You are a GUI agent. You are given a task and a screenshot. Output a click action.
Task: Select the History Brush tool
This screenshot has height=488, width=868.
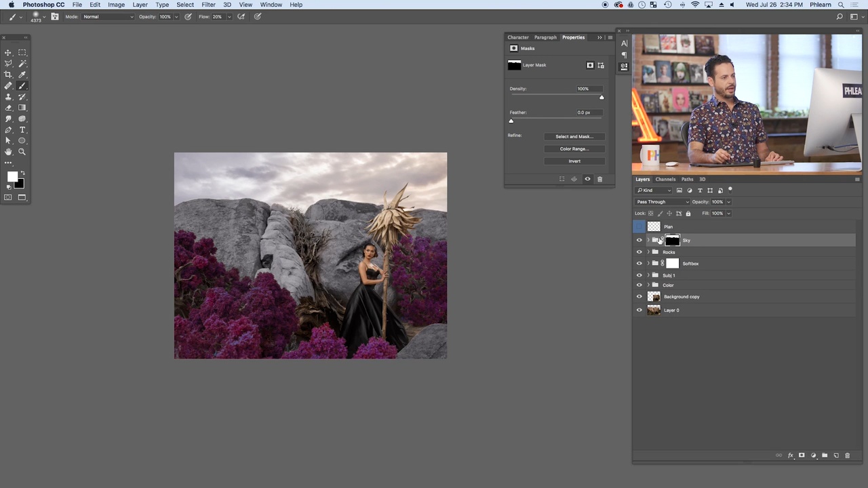pyautogui.click(x=22, y=96)
